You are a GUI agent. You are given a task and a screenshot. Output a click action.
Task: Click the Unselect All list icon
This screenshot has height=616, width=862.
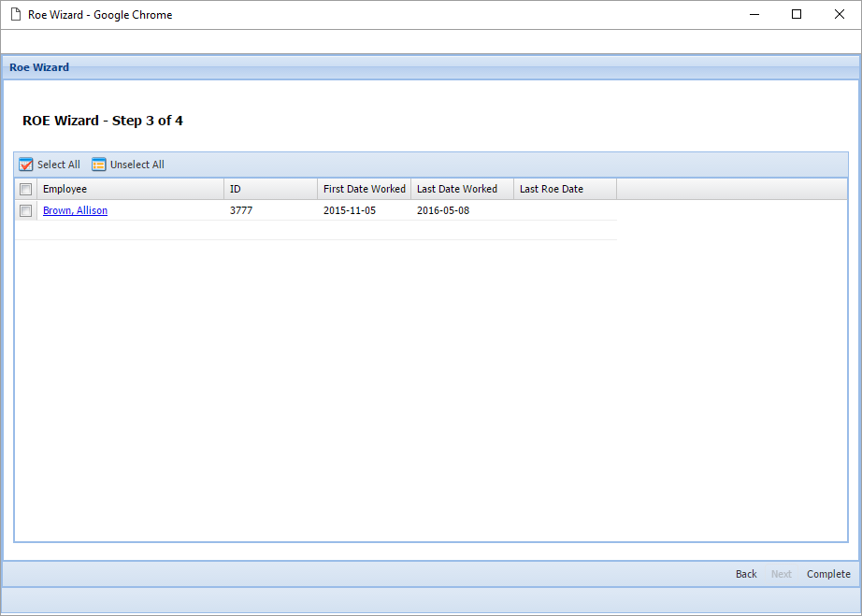click(99, 165)
